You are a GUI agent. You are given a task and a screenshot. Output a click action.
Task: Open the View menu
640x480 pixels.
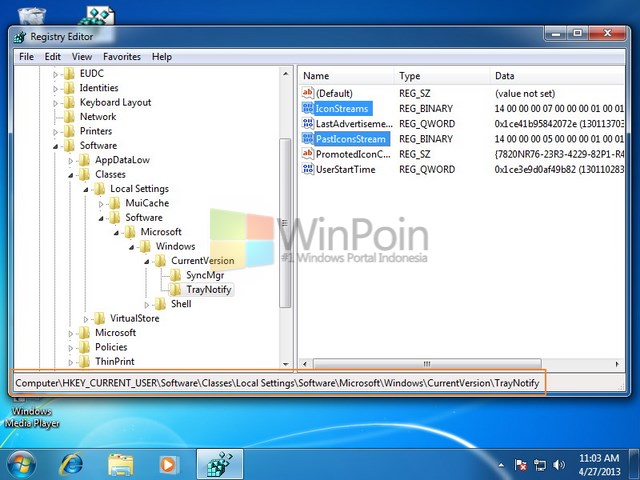pos(82,57)
